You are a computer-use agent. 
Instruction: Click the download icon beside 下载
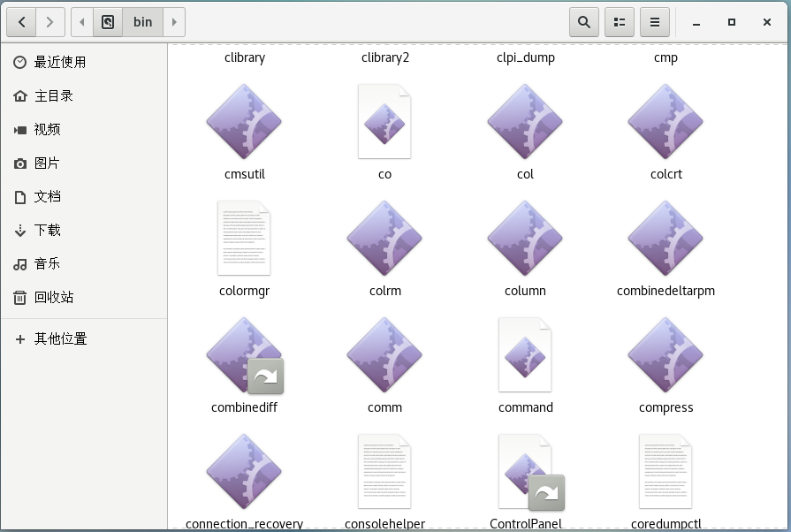[x=19, y=231]
